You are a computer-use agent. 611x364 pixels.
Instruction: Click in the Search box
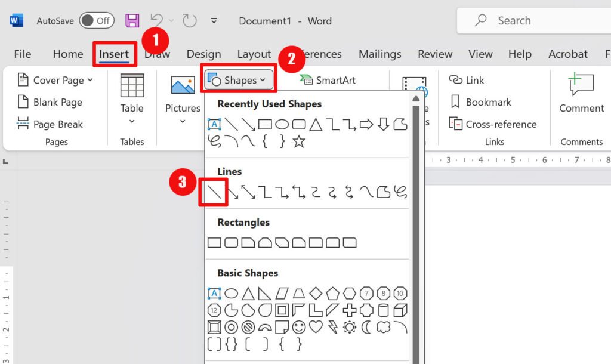[537, 21]
